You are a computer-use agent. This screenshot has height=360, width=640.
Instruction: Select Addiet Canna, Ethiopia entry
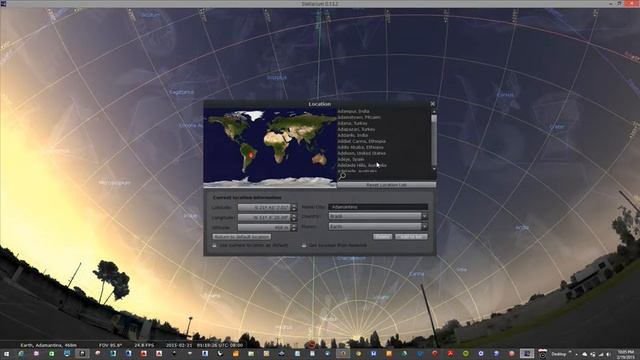(x=362, y=141)
